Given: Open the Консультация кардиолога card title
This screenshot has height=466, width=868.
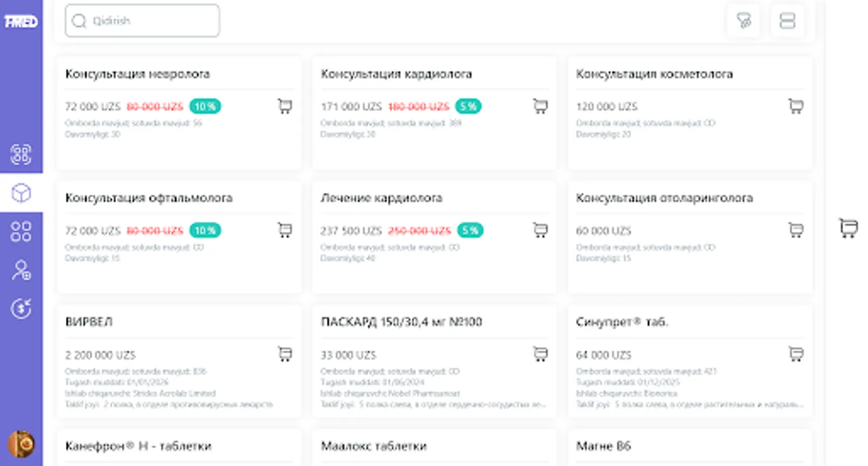Looking at the screenshot, I should tap(396, 74).
